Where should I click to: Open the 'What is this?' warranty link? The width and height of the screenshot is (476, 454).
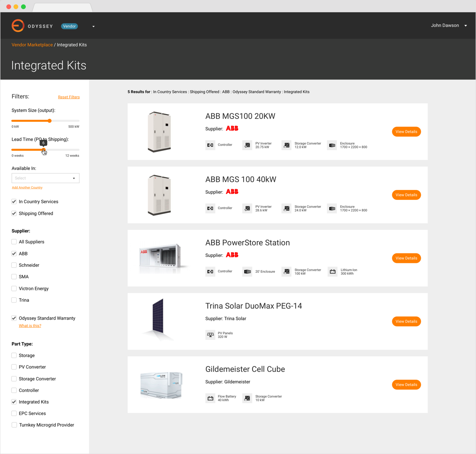pos(30,326)
